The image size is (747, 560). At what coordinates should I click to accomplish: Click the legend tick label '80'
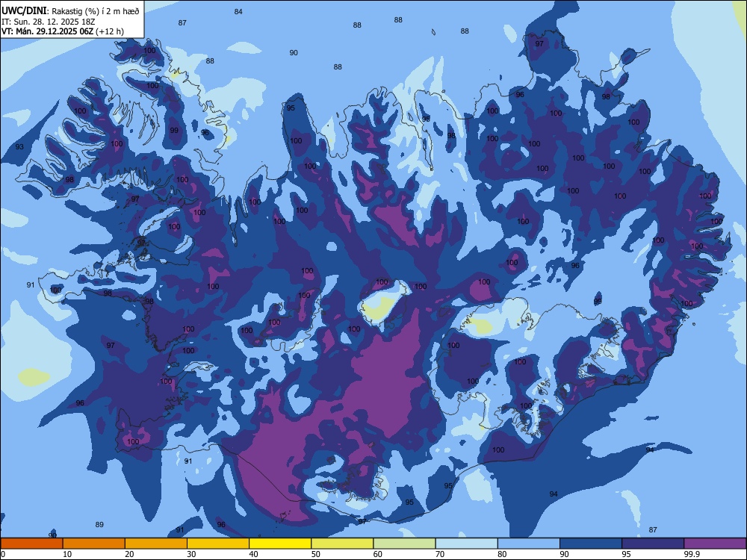click(x=502, y=554)
